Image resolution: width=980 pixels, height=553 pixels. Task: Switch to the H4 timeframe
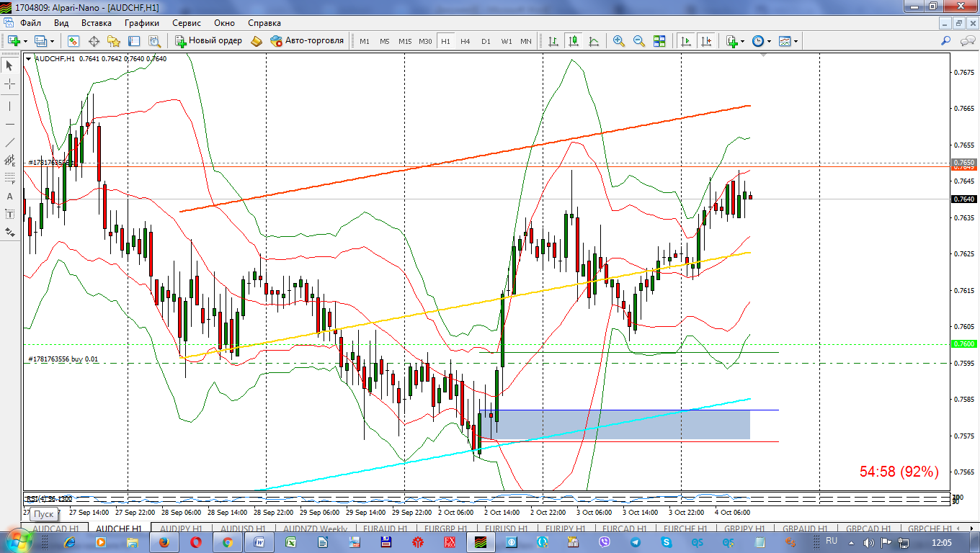point(465,41)
